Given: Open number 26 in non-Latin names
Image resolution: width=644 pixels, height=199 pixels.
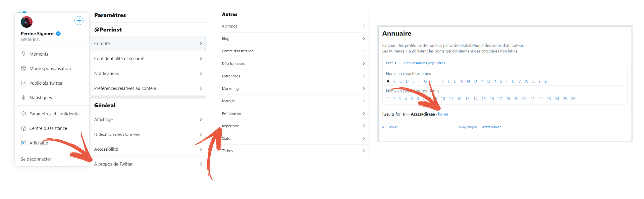Looking at the screenshot, I should [x=573, y=99].
